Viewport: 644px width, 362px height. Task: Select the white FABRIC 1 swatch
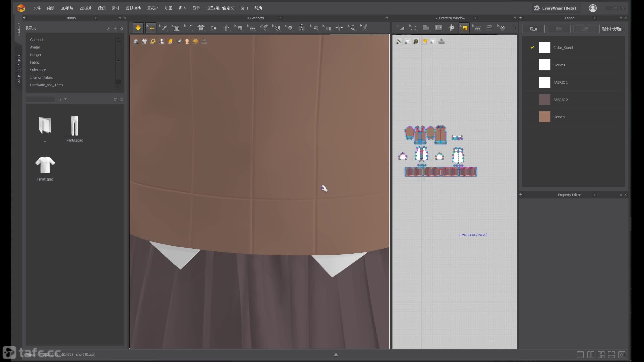pyautogui.click(x=545, y=82)
